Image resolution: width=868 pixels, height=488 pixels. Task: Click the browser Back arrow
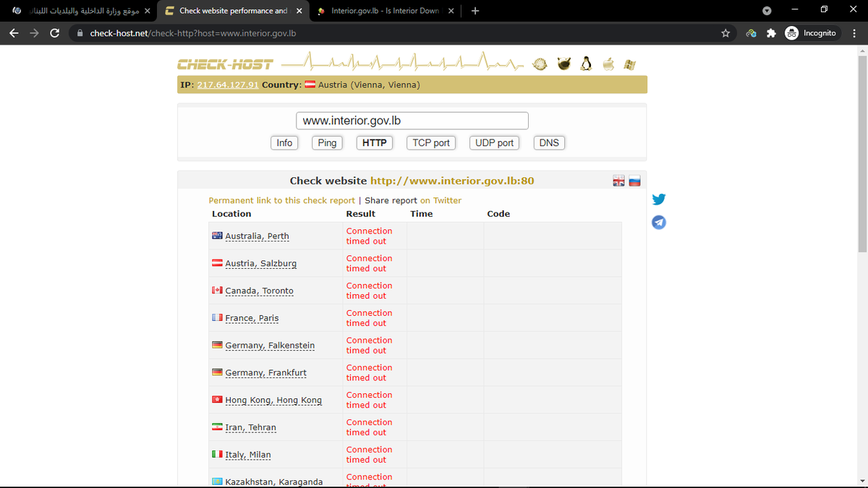pos(14,33)
